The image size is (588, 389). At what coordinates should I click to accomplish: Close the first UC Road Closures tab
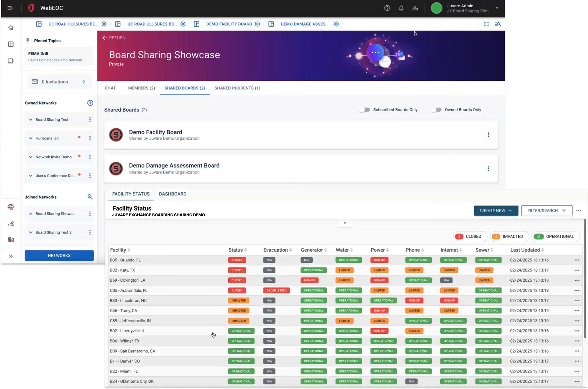click(104, 24)
